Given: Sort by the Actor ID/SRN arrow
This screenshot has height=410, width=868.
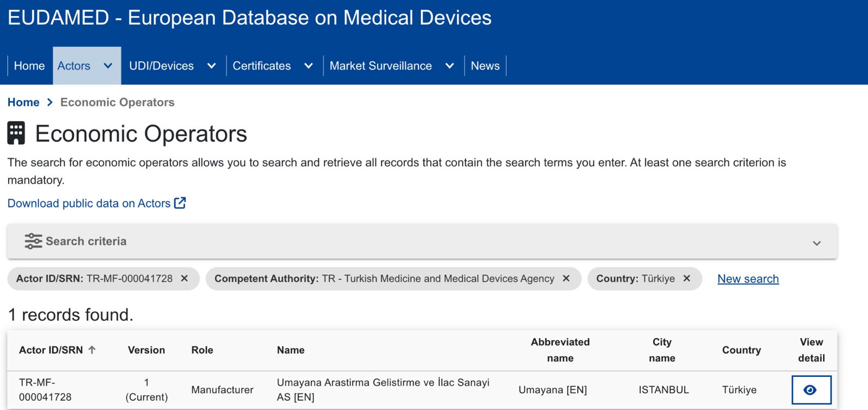Looking at the screenshot, I should pos(92,350).
